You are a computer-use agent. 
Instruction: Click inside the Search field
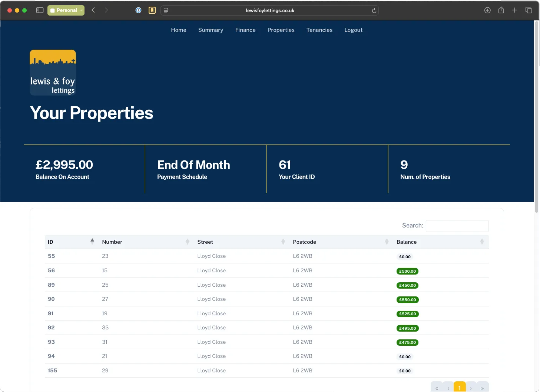pos(457,226)
